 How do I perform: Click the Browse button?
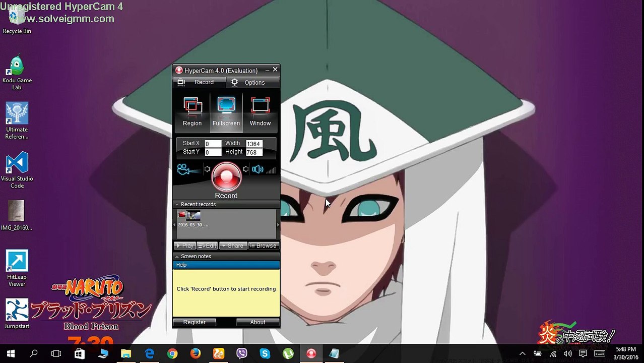coord(264,246)
